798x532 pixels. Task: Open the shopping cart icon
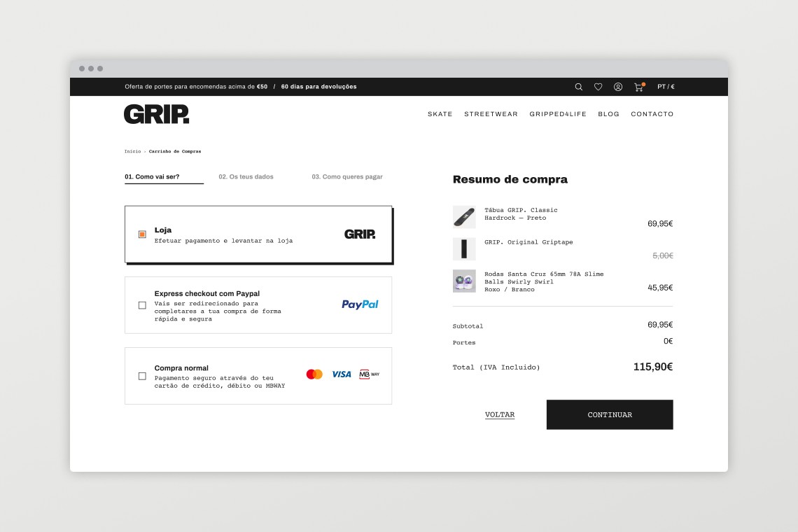638,87
